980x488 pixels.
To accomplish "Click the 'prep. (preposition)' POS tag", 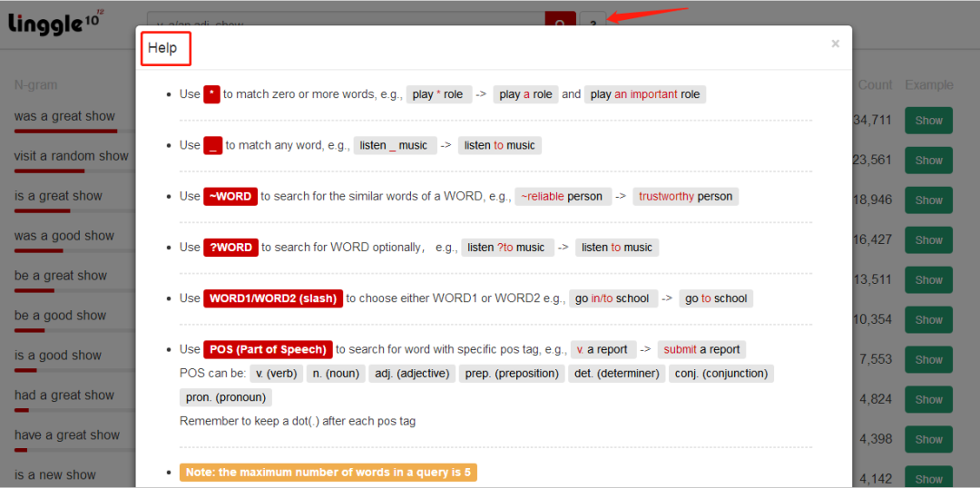I will click(x=512, y=374).
